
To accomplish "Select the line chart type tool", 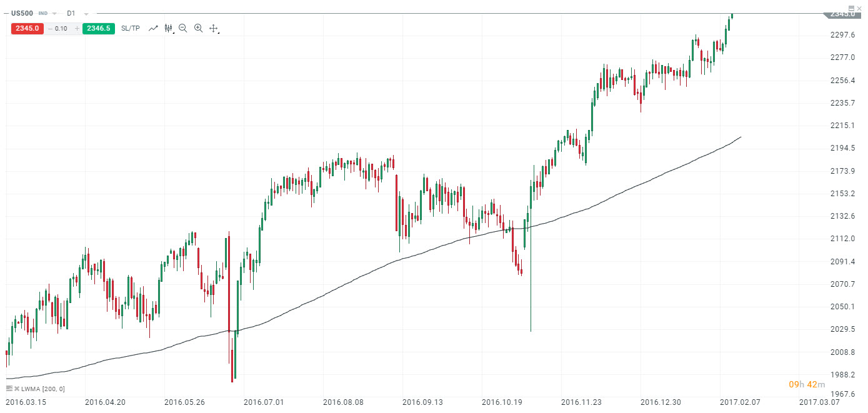I will coord(153,28).
